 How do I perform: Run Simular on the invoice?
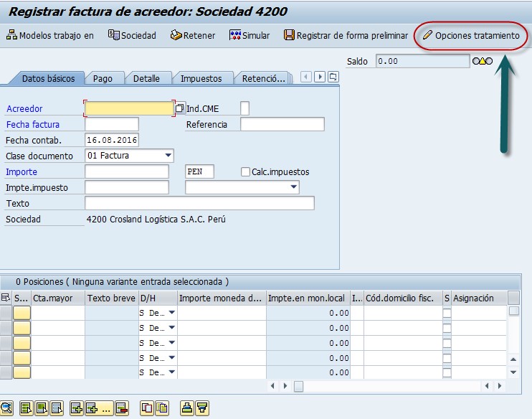tap(250, 35)
